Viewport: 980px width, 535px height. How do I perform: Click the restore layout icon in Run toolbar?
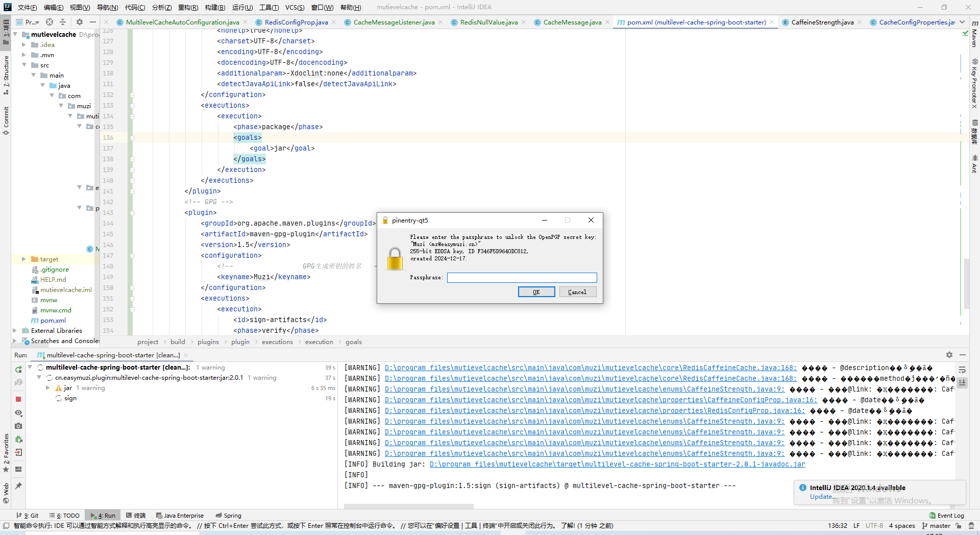tap(18, 469)
